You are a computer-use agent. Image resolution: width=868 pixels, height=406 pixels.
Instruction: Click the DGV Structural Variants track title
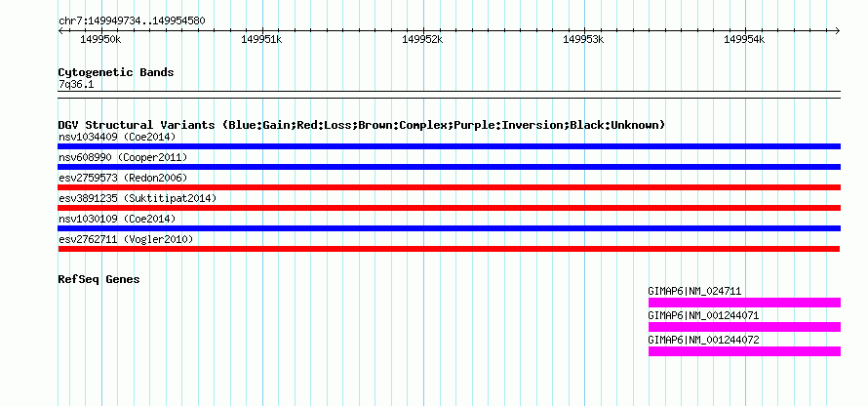click(362, 125)
